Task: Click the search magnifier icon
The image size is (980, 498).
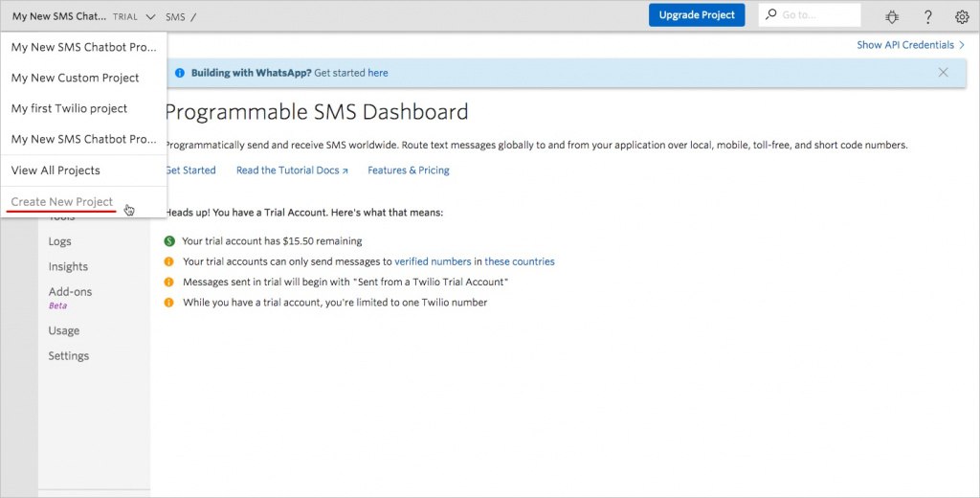Action: 770,15
